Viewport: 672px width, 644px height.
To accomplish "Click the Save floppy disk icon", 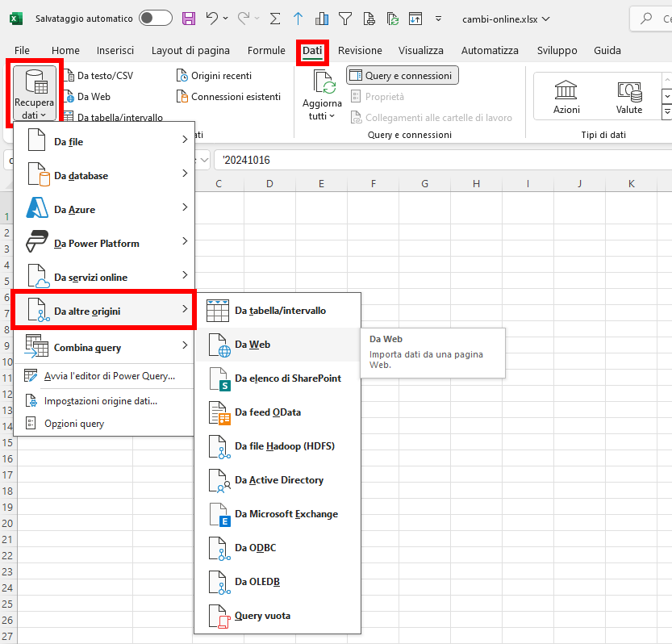I will (189, 19).
